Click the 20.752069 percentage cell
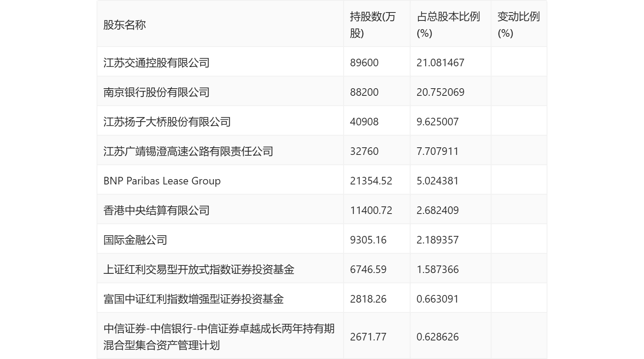This screenshot has width=644, height=359. (440, 92)
